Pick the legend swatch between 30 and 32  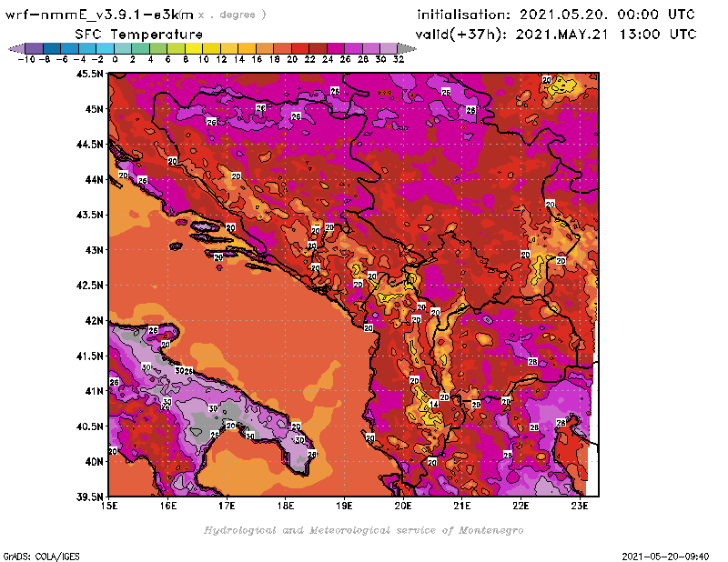click(x=389, y=48)
